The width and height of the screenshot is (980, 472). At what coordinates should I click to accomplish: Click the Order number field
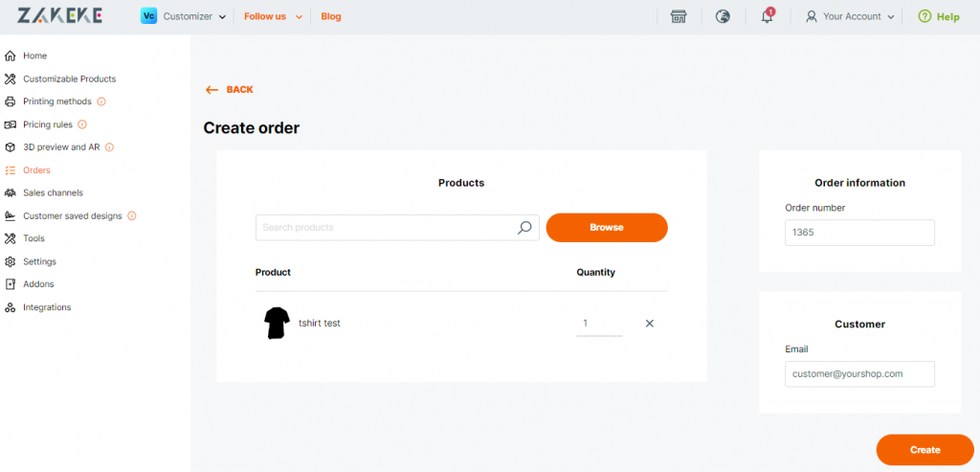pyautogui.click(x=860, y=233)
